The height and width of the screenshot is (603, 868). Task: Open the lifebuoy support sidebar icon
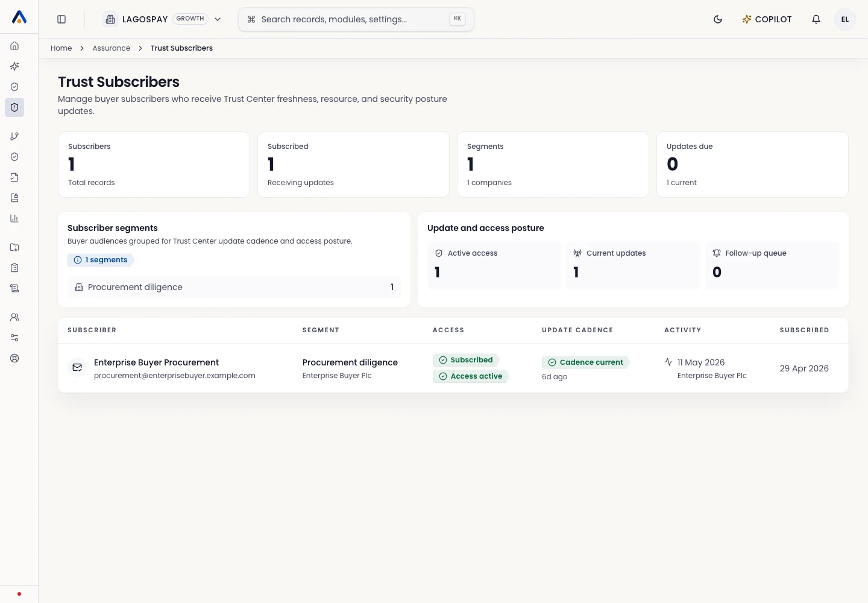(x=14, y=358)
